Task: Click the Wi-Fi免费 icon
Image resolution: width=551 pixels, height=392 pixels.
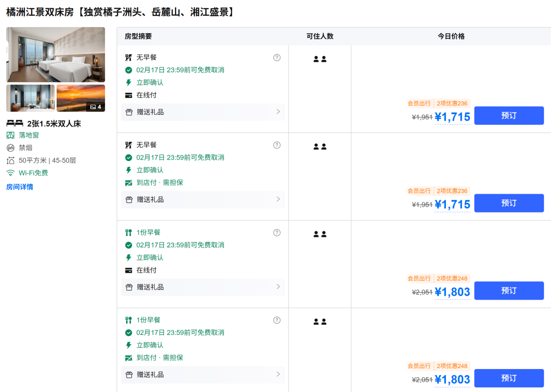Action: pyautogui.click(x=11, y=173)
